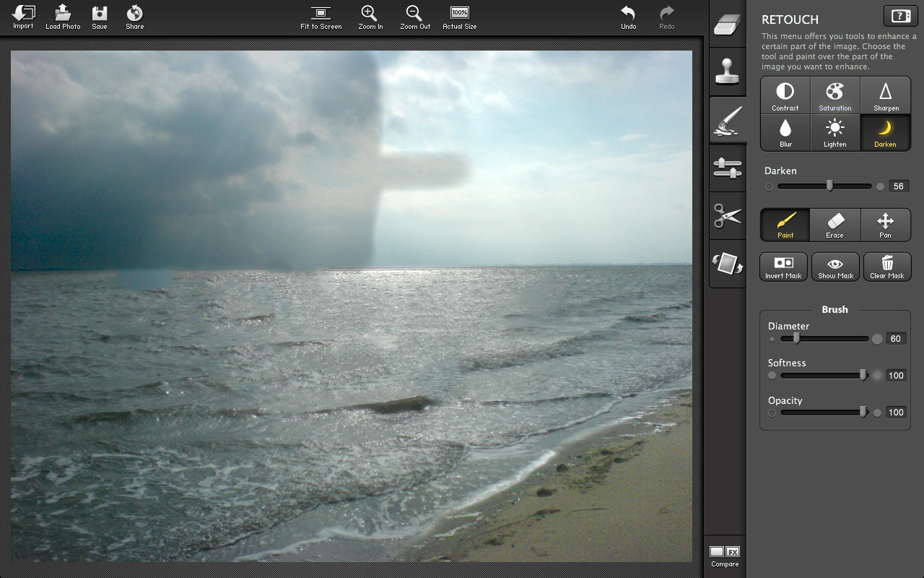Image resolution: width=924 pixels, height=578 pixels.
Task: Select the Lighten sun tool
Action: (x=834, y=132)
